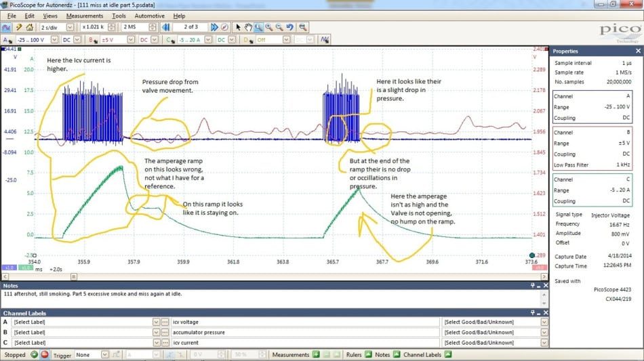Click 'icv current' description field
This screenshot has width=644, height=361.
pyautogui.click(x=305, y=343)
